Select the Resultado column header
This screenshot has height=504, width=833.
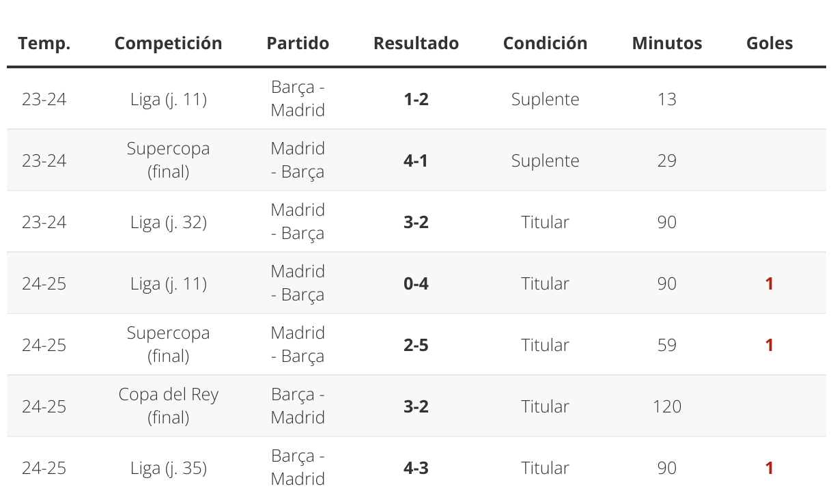point(416,43)
